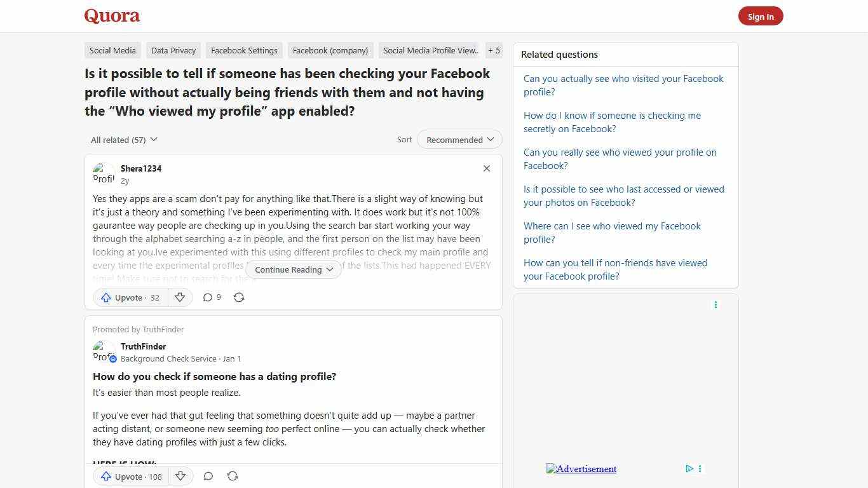
Task: Open the Recommended sort dropdown
Action: coord(459,139)
